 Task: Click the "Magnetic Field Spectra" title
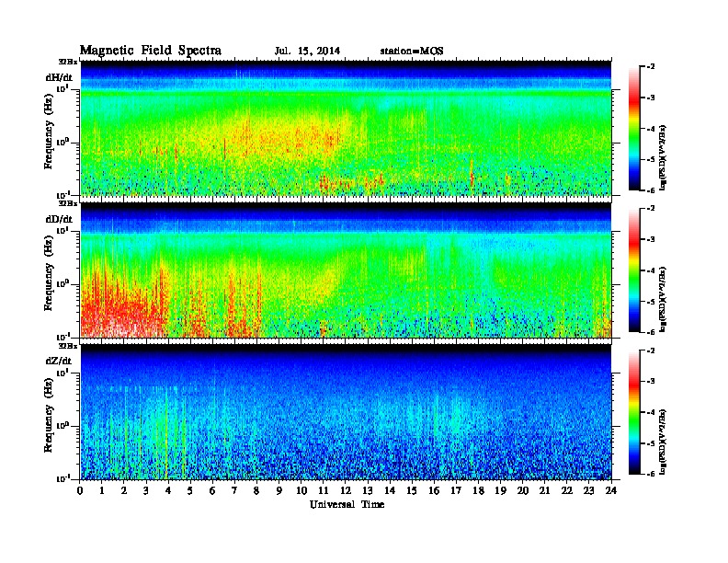151,51
